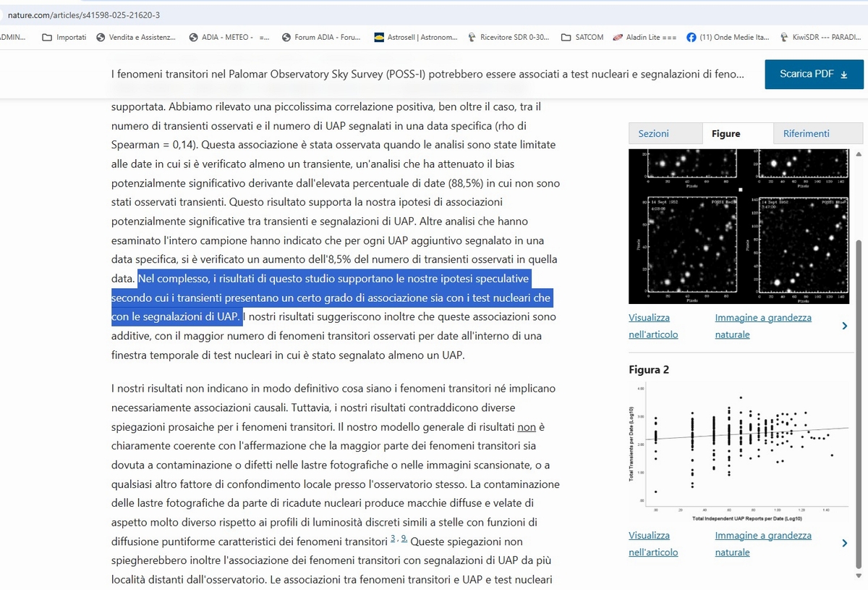Expand the SATCOM bookmarks folder
868x590 pixels.
click(x=582, y=37)
